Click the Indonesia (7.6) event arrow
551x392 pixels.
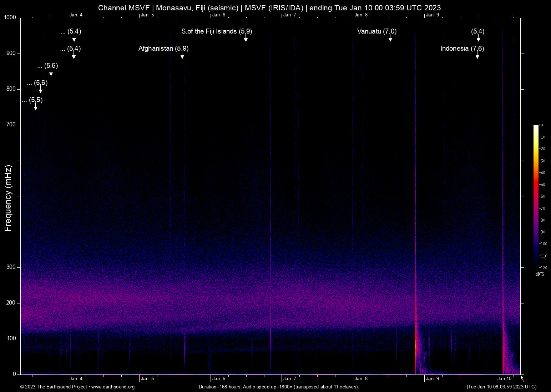point(477,56)
